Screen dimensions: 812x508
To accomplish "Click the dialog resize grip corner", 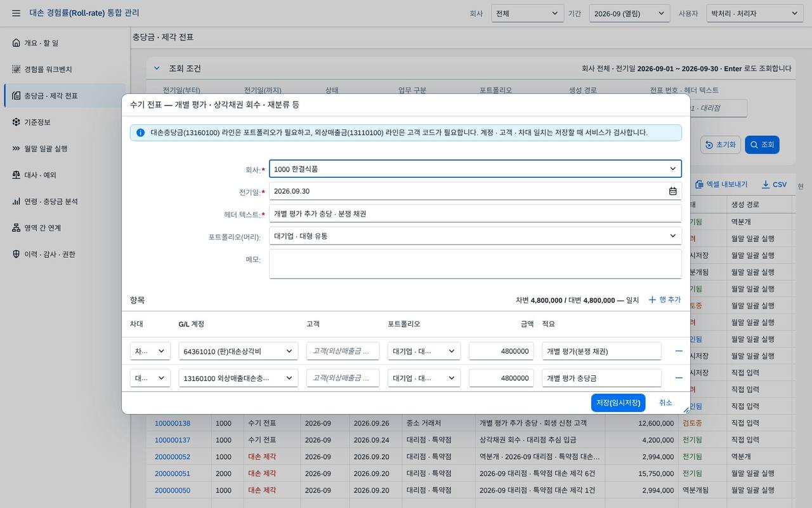I will click(x=686, y=410).
